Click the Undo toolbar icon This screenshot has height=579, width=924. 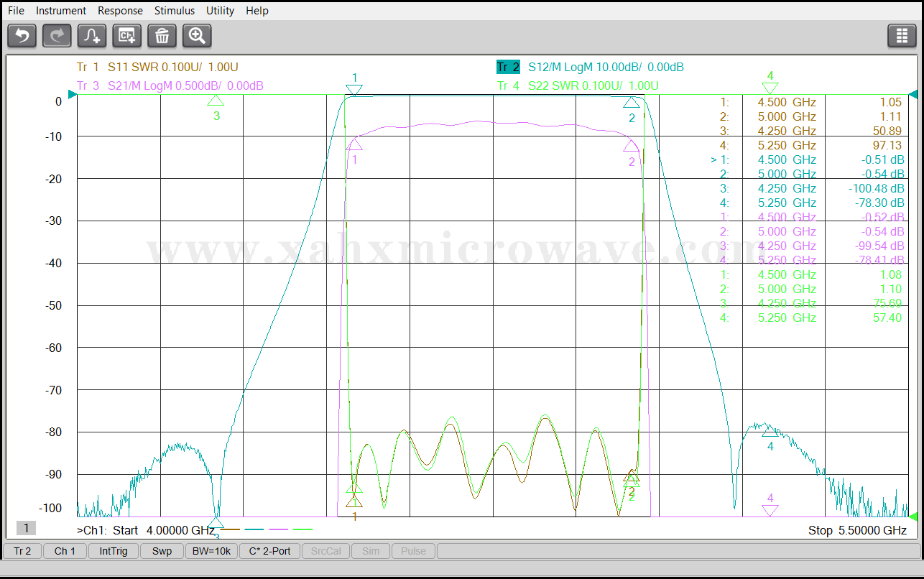click(x=22, y=35)
